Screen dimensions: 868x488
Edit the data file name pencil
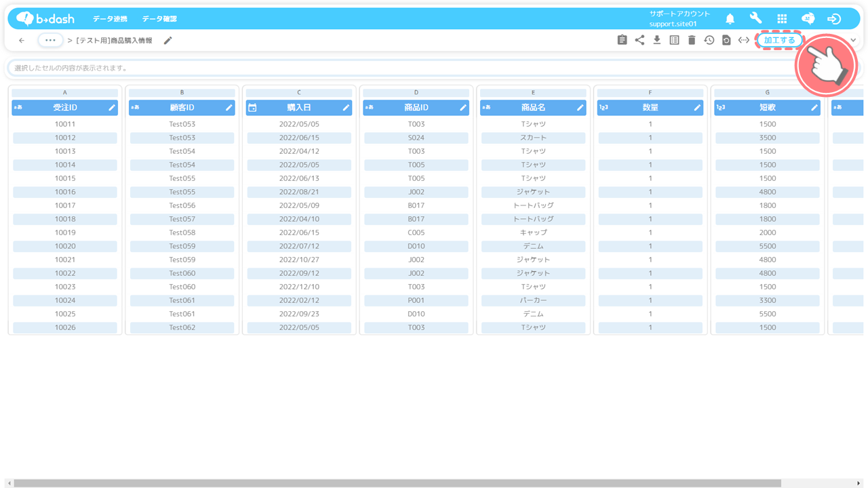click(168, 41)
